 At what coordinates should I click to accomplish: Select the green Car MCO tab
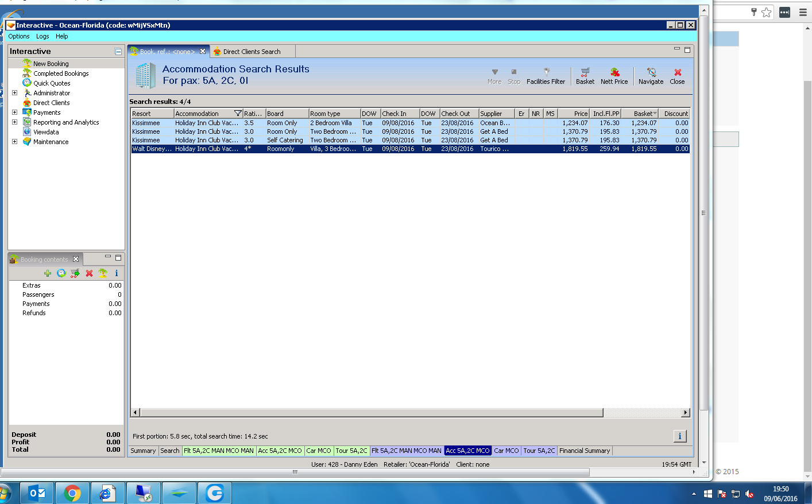319,451
